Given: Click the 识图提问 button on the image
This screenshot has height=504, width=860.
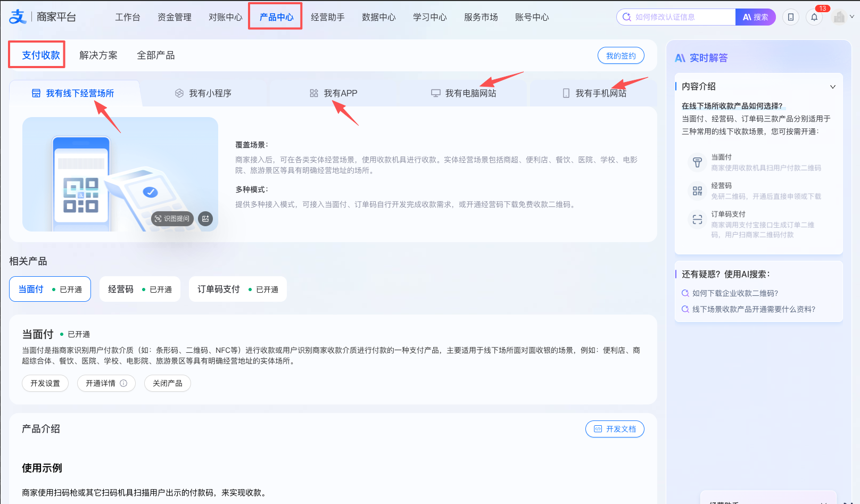Looking at the screenshot, I should [x=172, y=219].
